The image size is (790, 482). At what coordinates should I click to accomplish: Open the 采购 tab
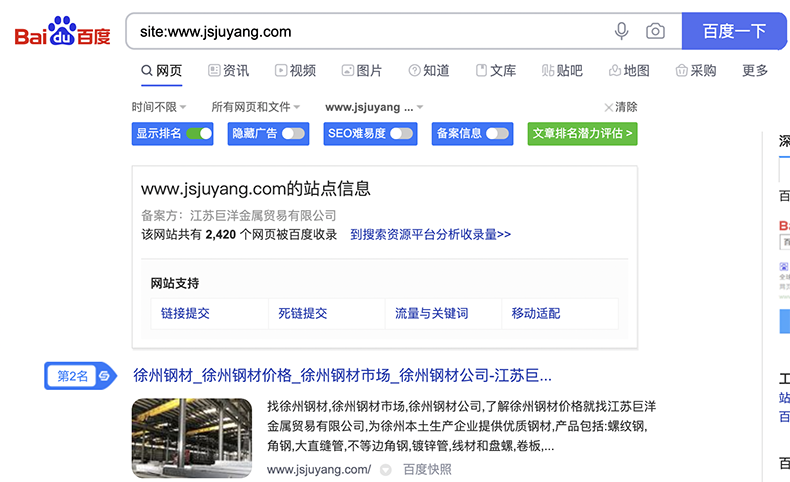pos(696,71)
